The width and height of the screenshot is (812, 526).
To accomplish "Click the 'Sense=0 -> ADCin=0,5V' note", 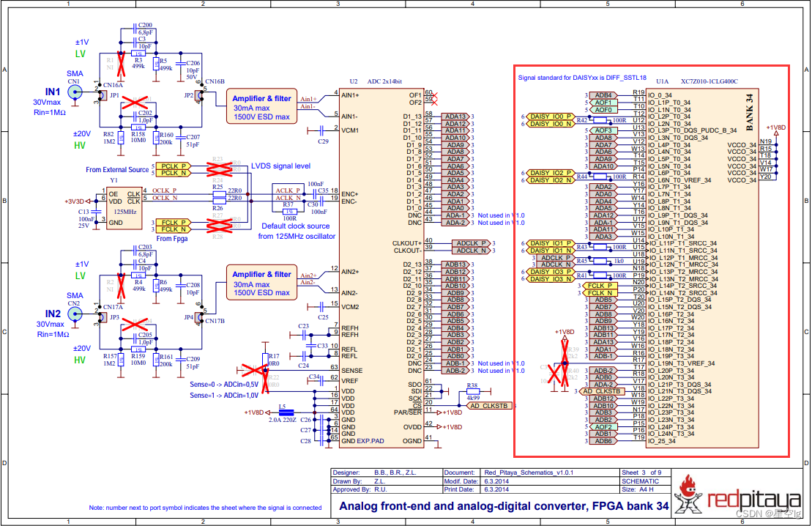I will (x=224, y=385).
